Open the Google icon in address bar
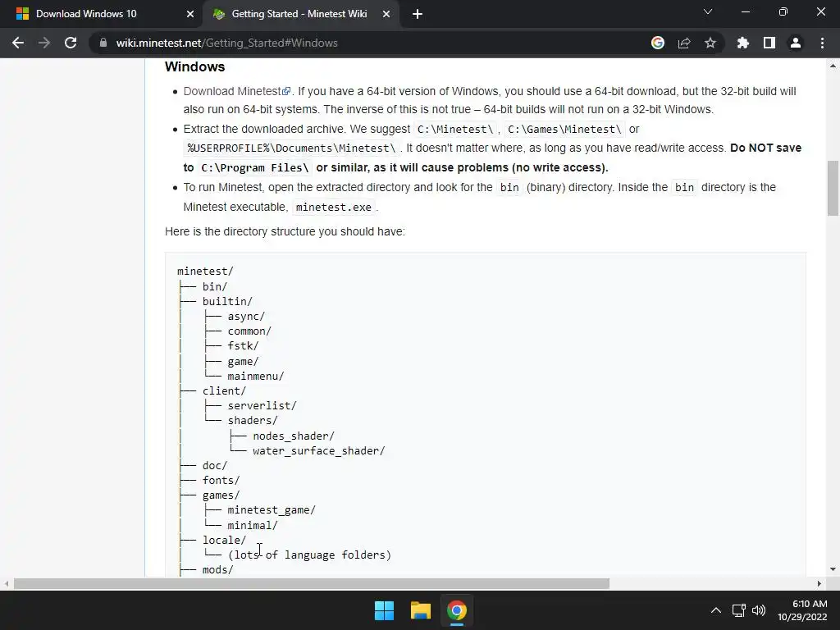Viewport: 840px width, 630px height. point(657,43)
